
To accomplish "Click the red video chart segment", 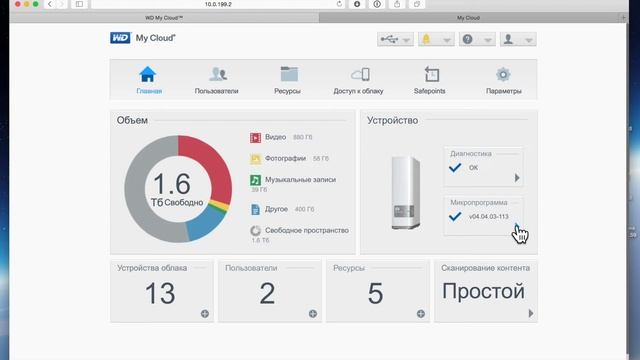I will click(210, 165).
